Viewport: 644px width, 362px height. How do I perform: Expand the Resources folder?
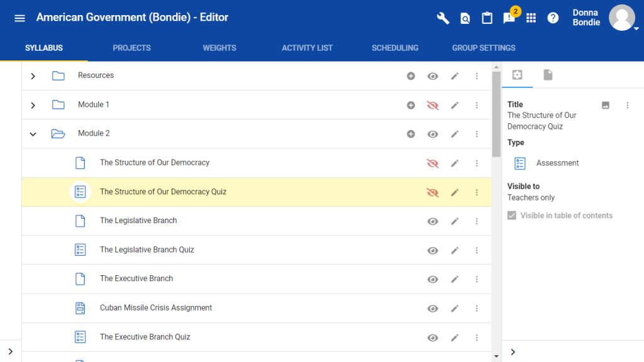coord(33,76)
